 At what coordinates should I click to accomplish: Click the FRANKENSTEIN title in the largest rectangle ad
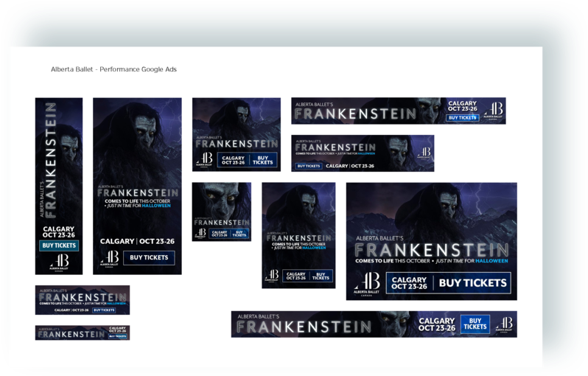coord(432,250)
